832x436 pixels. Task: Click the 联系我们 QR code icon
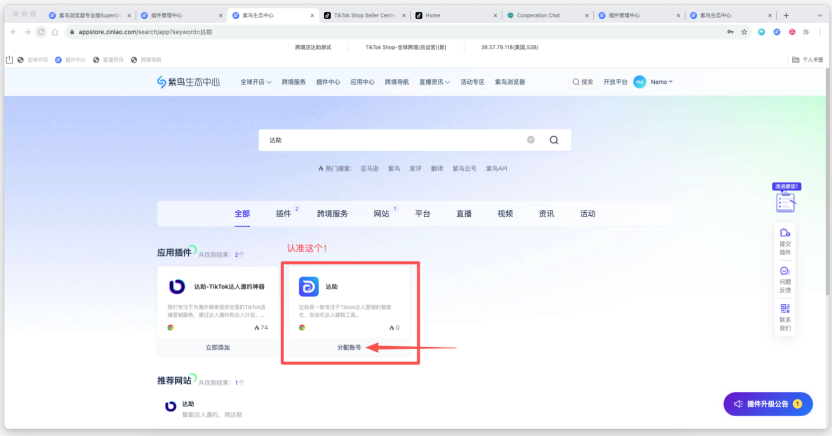tap(785, 309)
